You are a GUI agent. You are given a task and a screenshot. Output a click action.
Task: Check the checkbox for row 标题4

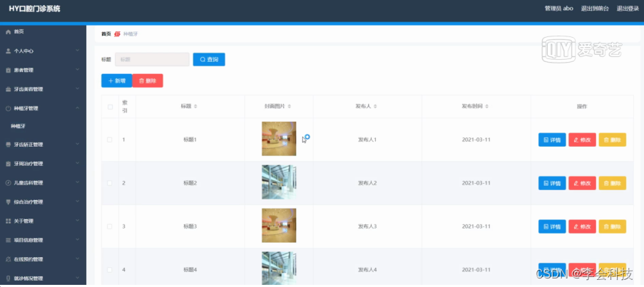pos(110,270)
